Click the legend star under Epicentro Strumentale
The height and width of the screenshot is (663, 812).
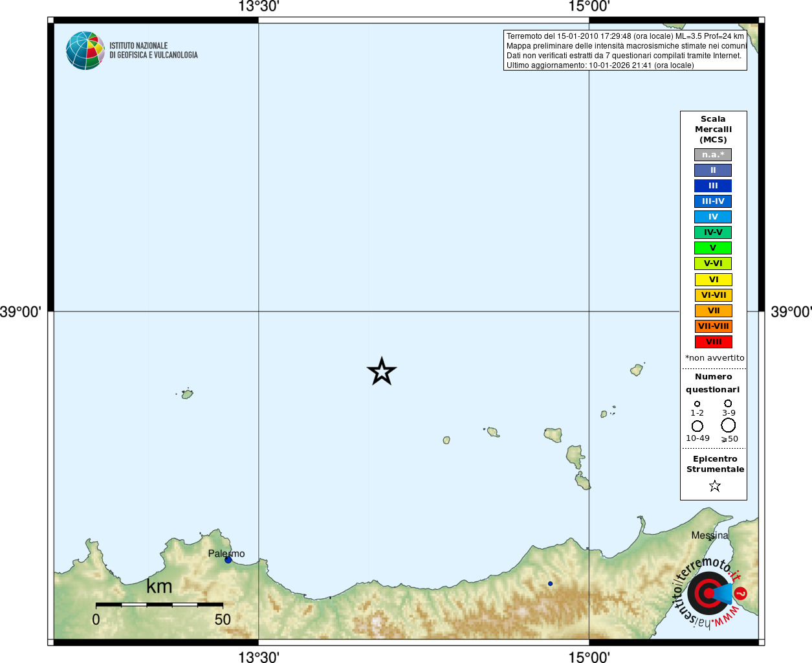point(715,486)
